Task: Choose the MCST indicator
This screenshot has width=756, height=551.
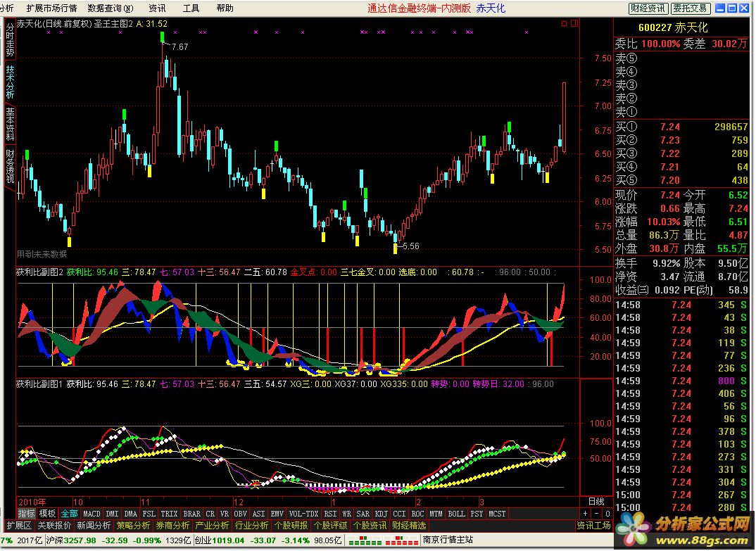Action: point(497,514)
